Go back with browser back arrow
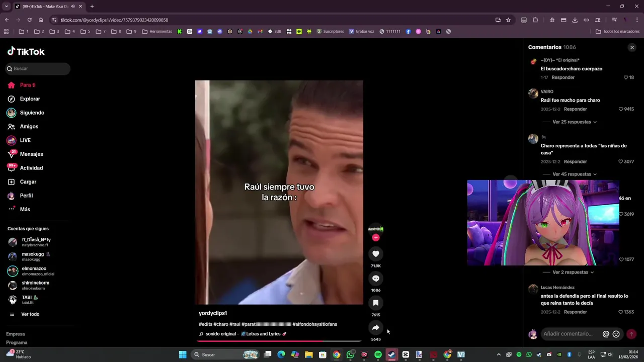The height and width of the screenshot is (362, 644). pos(7,20)
